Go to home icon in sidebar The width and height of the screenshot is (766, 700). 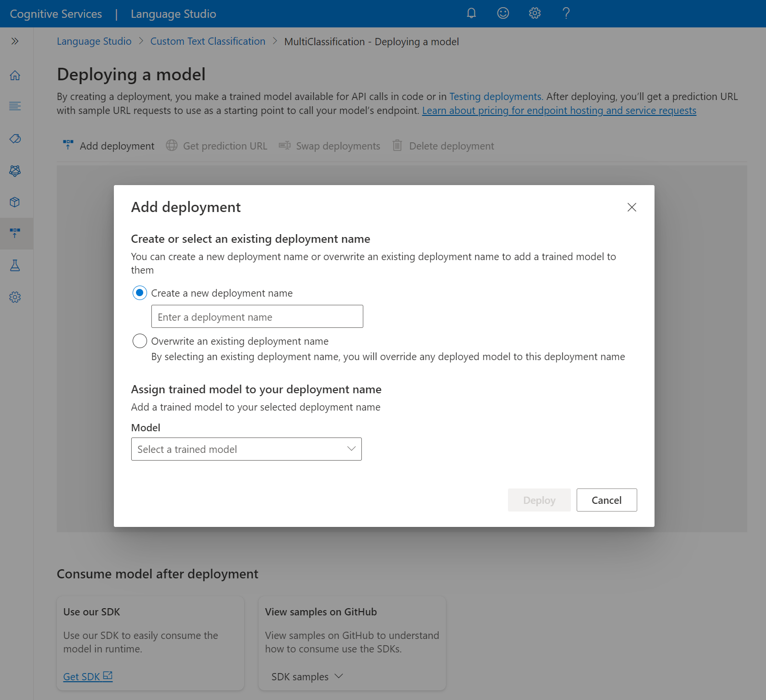tap(15, 75)
